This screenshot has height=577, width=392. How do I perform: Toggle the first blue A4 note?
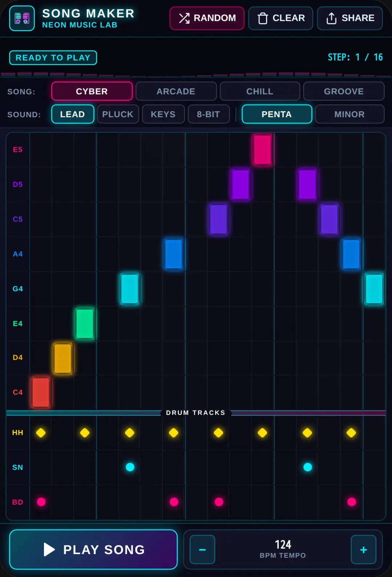click(173, 254)
